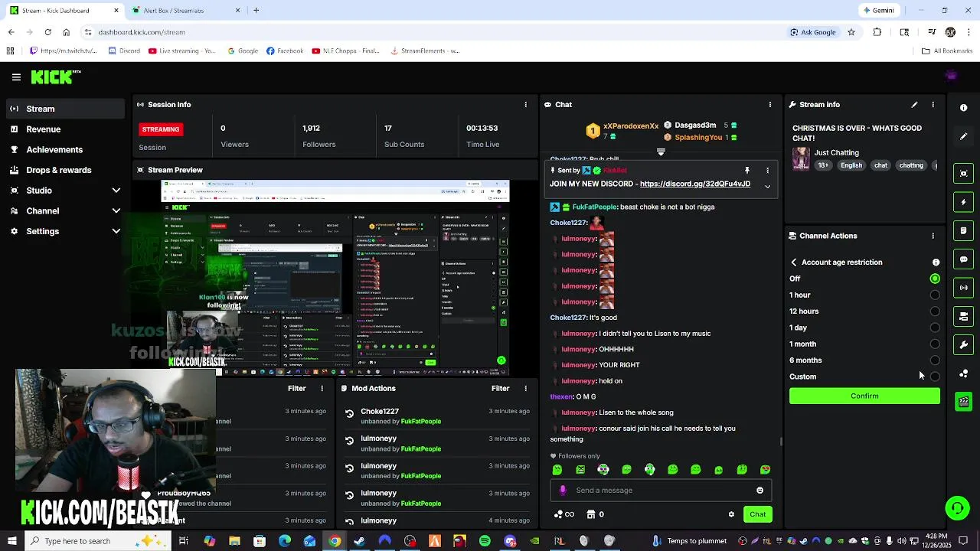
Task: Confirm the account age restriction
Action: [x=864, y=396]
